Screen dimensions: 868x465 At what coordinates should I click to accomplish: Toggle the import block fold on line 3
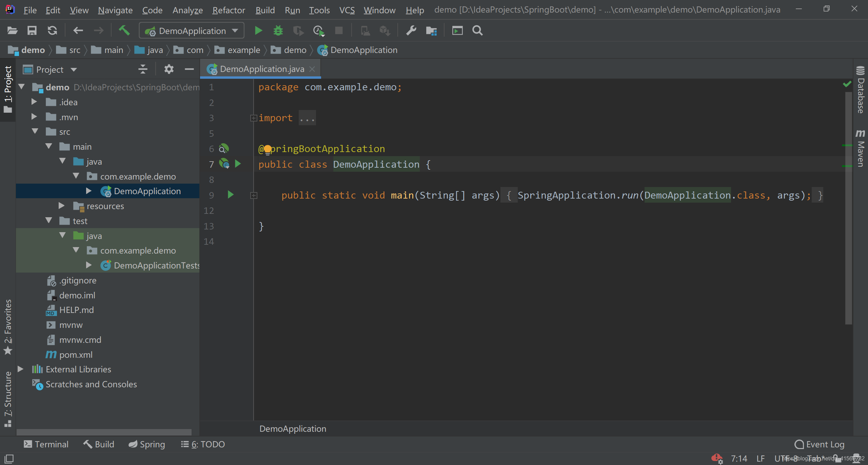pos(253,117)
